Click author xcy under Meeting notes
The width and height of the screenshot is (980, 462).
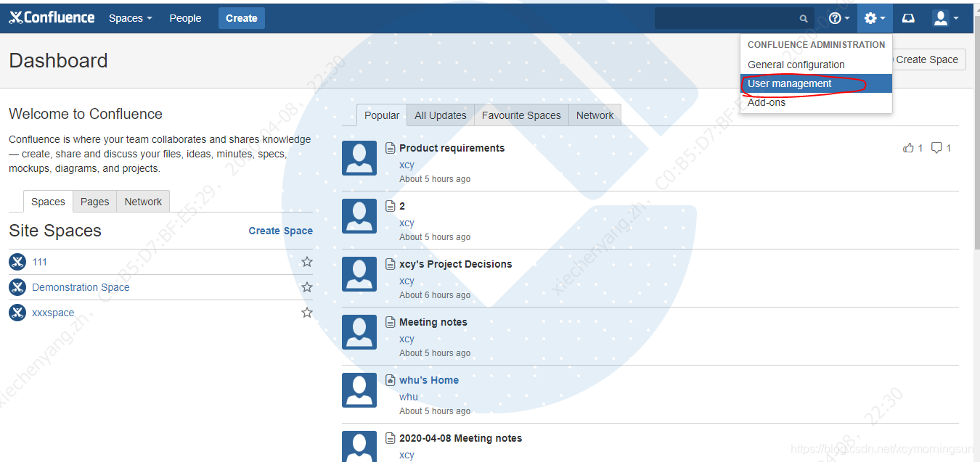[407, 339]
